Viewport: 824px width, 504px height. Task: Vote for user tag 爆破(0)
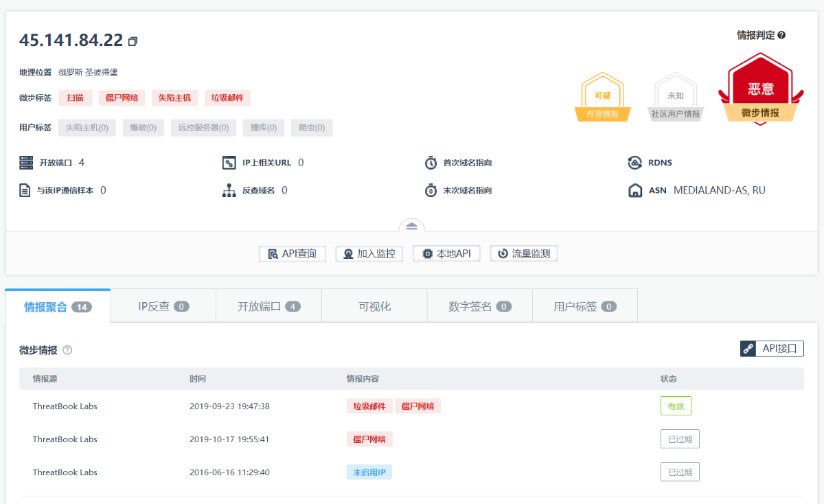[x=144, y=128]
